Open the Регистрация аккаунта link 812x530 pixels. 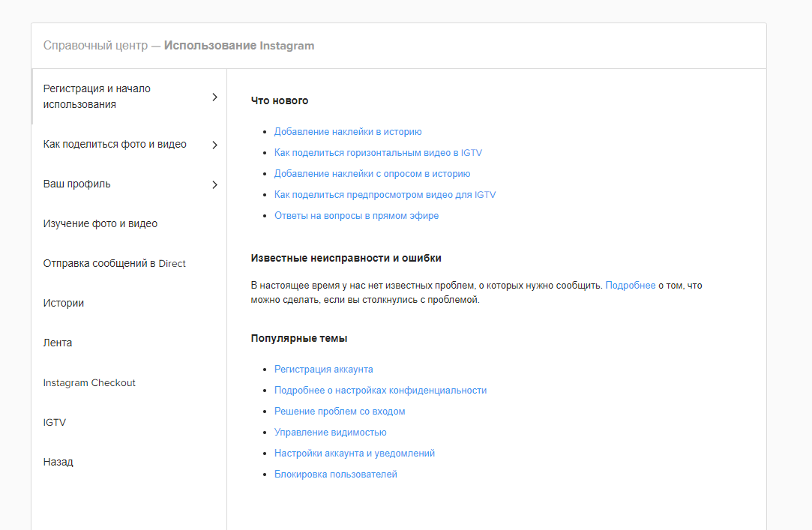(323, 370)
